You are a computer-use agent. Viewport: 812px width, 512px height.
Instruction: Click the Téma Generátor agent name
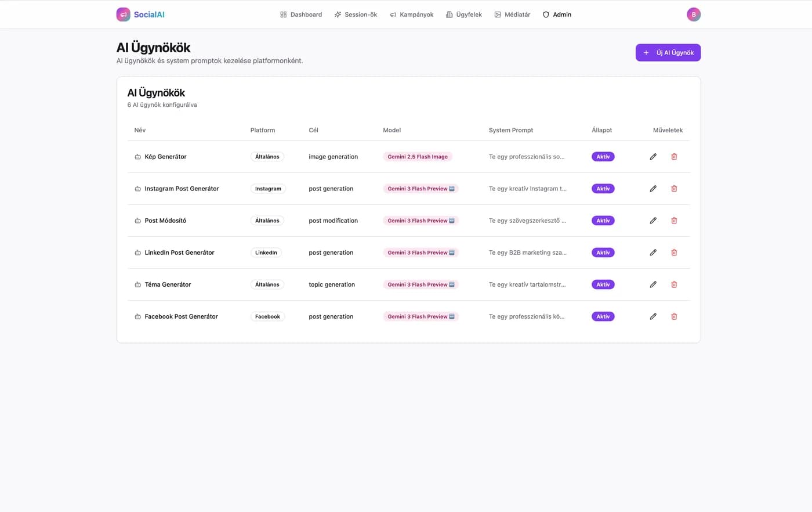point(168,284)
